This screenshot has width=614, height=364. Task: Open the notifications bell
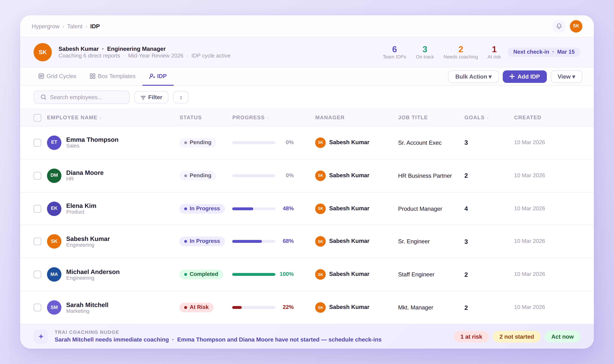coord(559,26)
